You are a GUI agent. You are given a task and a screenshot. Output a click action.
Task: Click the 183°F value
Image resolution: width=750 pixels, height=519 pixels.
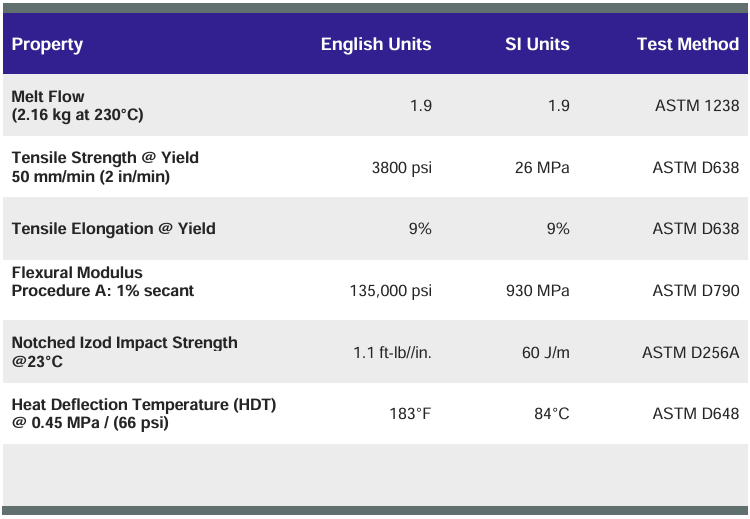pyautogui.click(x=410, y=414)
